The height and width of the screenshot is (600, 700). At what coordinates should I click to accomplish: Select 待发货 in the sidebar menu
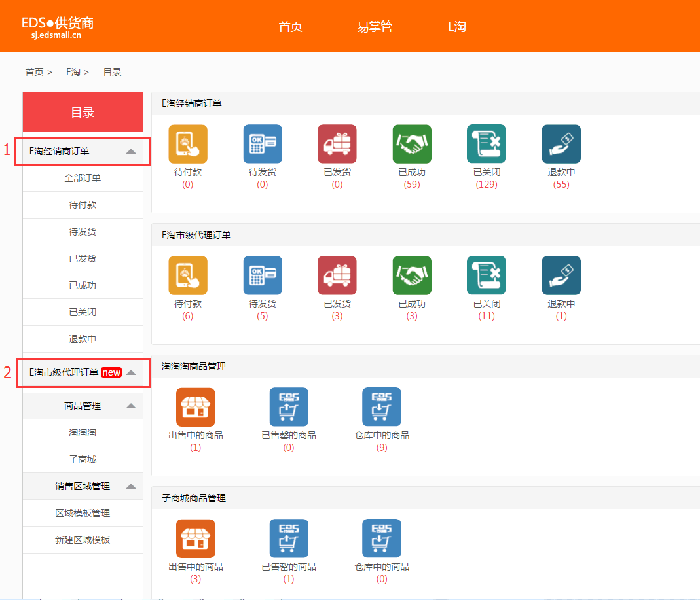[x=83, y=232]
